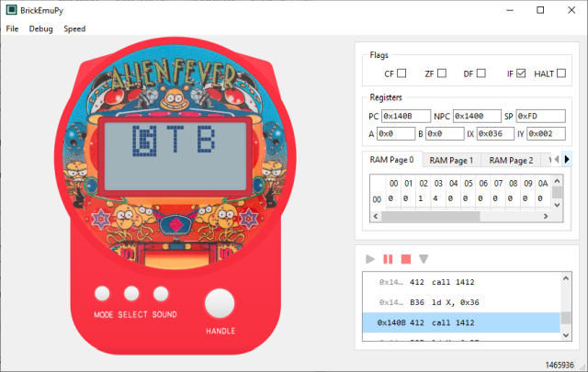Screen dimensions: 588x372
Task: Select the highlighted 0x140B call 1412 line
Action: (461, 322)
